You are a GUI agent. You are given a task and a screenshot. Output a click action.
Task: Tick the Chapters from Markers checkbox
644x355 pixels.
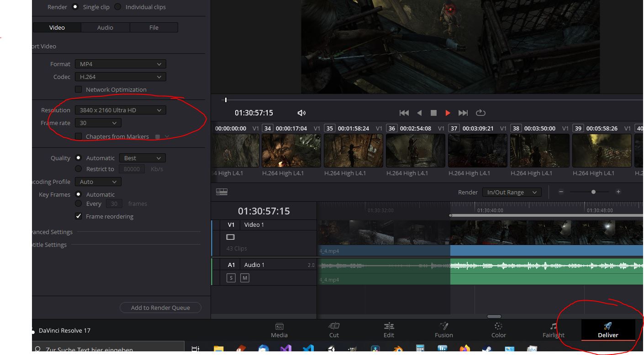pos(78,136)
